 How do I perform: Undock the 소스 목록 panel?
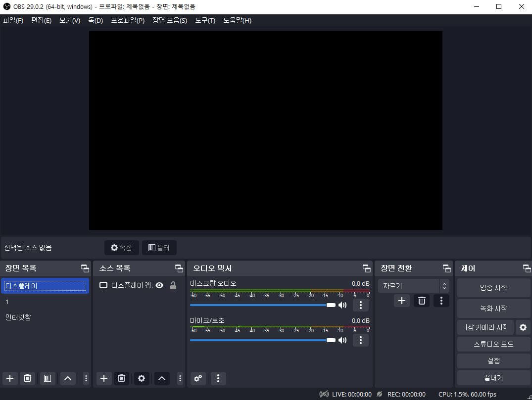coord(179,268)
